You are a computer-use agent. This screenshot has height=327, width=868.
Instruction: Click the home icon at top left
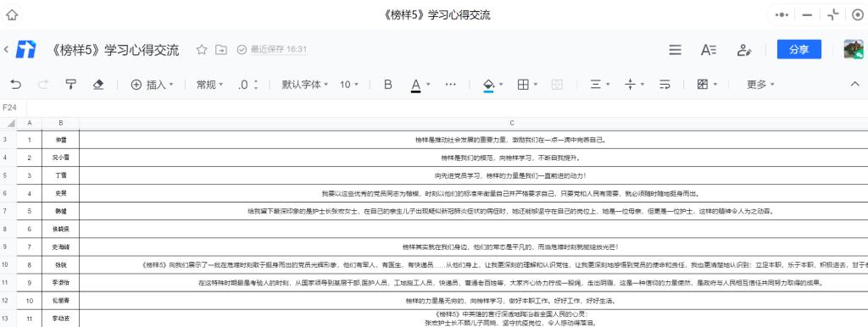click(12, 15)
